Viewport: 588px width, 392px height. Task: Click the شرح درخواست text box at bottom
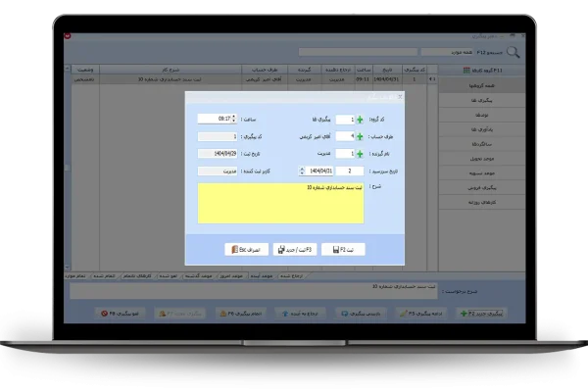point(254,291)
